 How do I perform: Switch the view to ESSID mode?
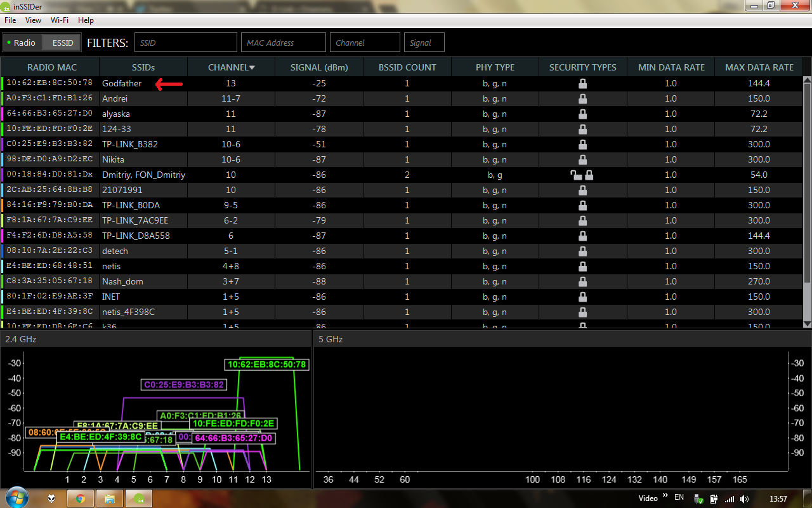[63, 43]
